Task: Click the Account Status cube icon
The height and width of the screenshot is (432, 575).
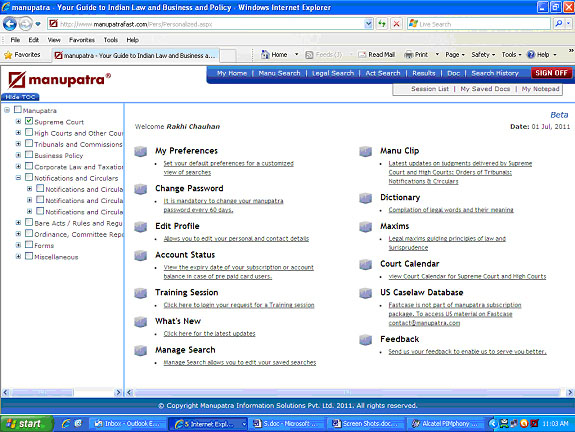Action: (x=140, y=255)
